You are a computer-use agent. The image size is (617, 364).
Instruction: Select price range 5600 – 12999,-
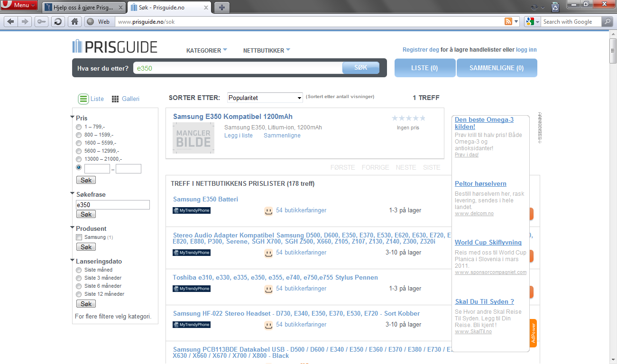(x=79, y=151)
